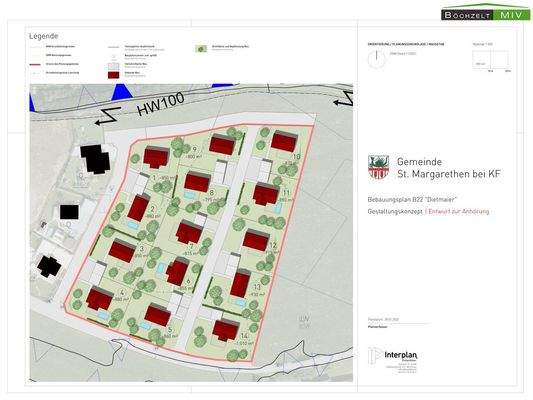533x400 pixels.
Task: Click the red house on plot 12
Action: click(256, 240)
